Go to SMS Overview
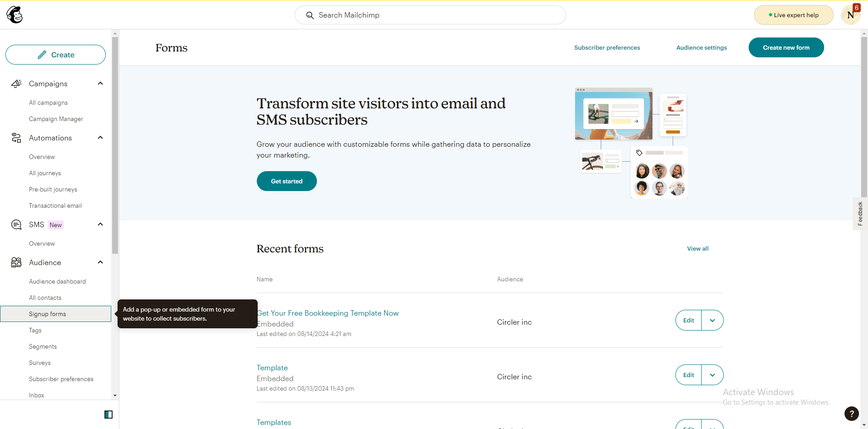The height and width of the screenshot is (429, 868). coord(42,243)
